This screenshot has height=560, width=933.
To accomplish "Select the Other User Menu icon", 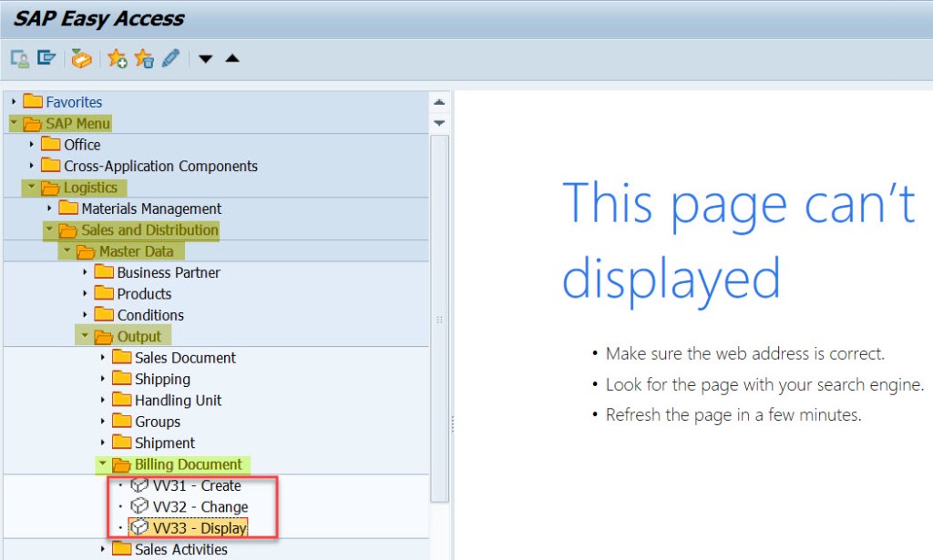I will 20,57.
